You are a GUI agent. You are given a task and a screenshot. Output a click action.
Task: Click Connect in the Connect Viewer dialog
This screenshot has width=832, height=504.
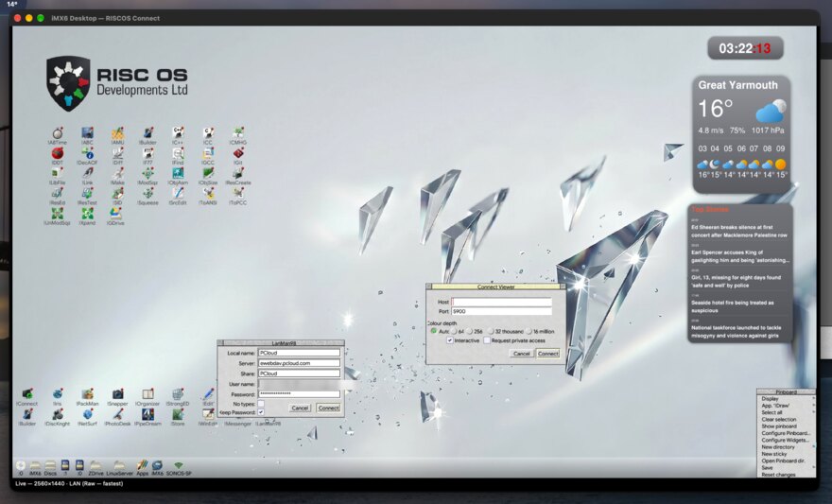click(x=547, y=354)
